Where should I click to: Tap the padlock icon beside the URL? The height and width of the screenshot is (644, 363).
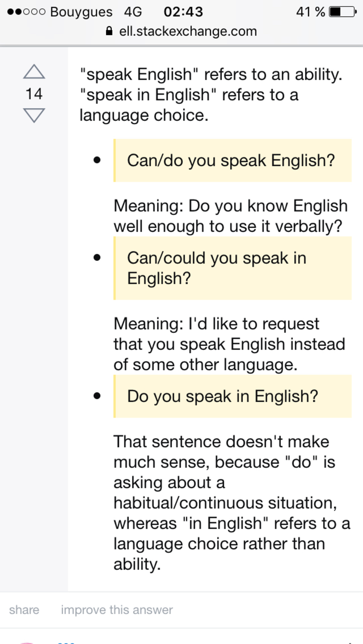point(109,31)
